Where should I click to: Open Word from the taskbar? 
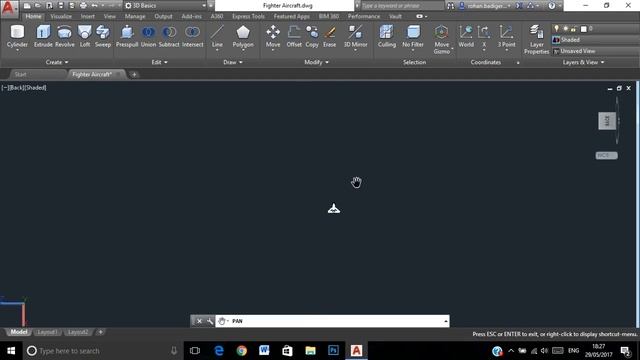(264, 351)
